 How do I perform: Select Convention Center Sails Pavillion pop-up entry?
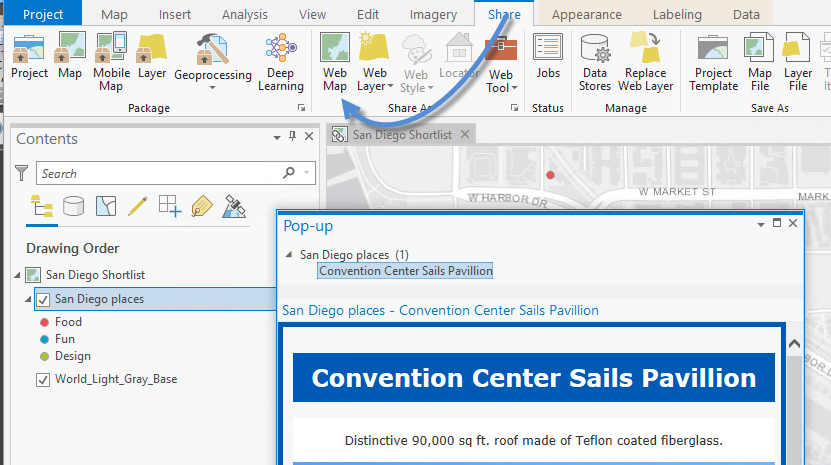coord(405,271)
